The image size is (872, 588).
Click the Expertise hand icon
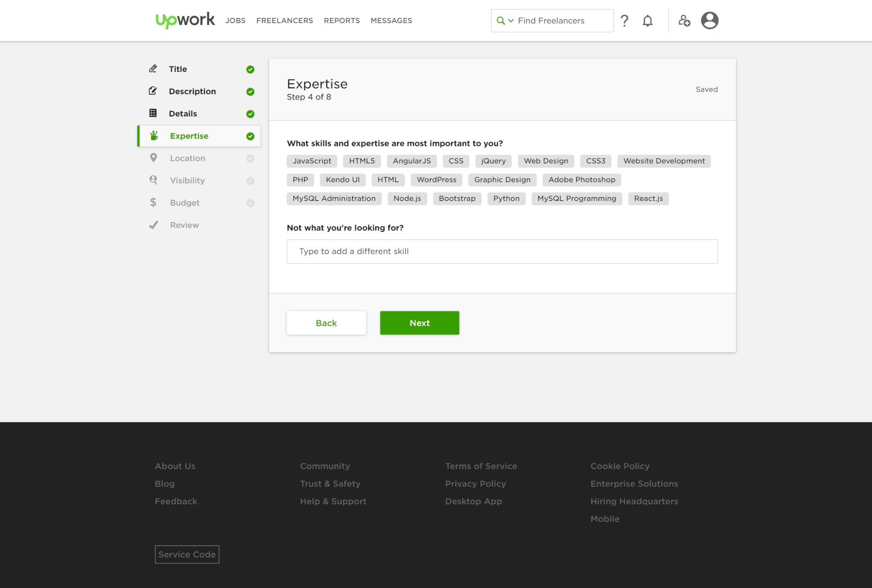(x=154, y=136)
